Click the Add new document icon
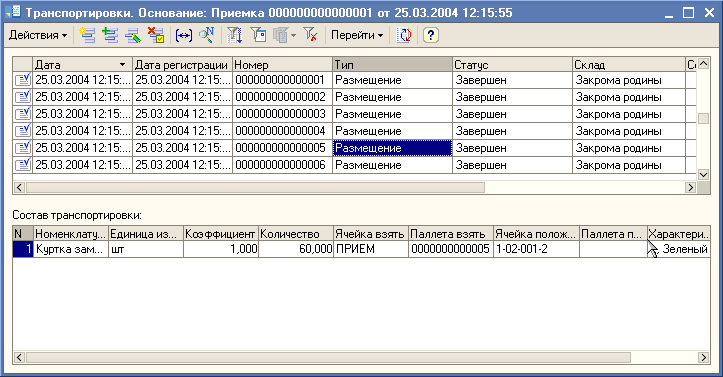The width and height of the screenshot is (723, 377). [87, 35]
